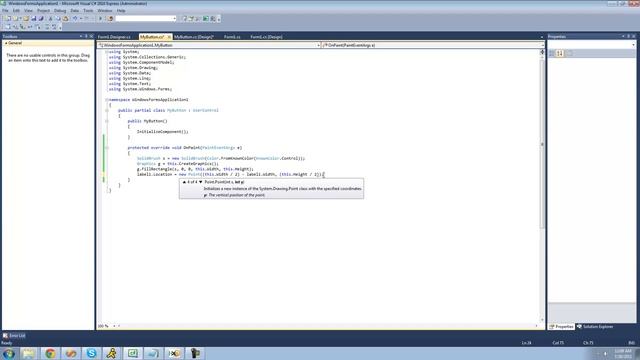Open the WindowsFormsApplication1.MyButton class dropdown
The height and width of the screenshot is (360, 640).
pyautogui.click(x=318, y=45)
